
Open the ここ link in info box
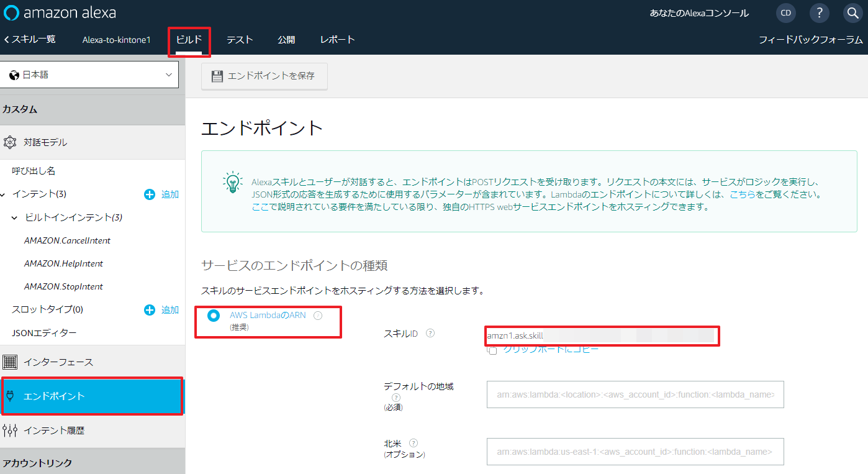(260, 207)
